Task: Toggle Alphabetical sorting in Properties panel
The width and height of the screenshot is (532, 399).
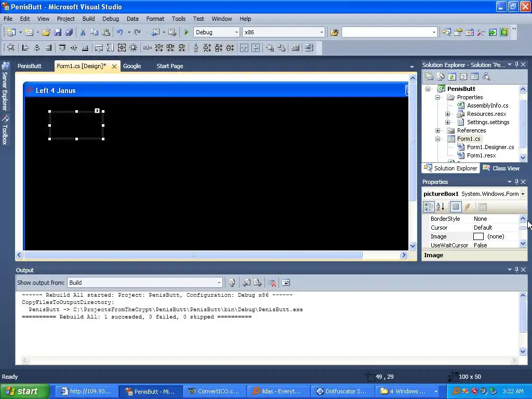Action: tap(441, 207)
